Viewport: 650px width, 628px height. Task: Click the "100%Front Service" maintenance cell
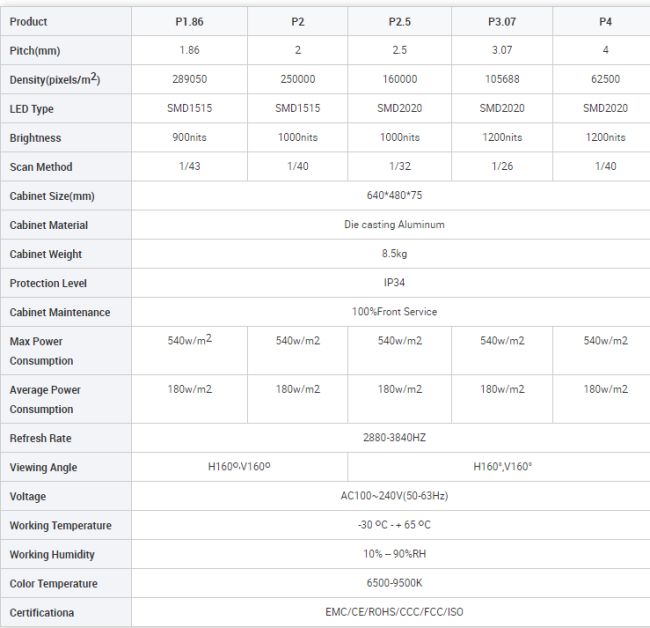coord(394,312)
